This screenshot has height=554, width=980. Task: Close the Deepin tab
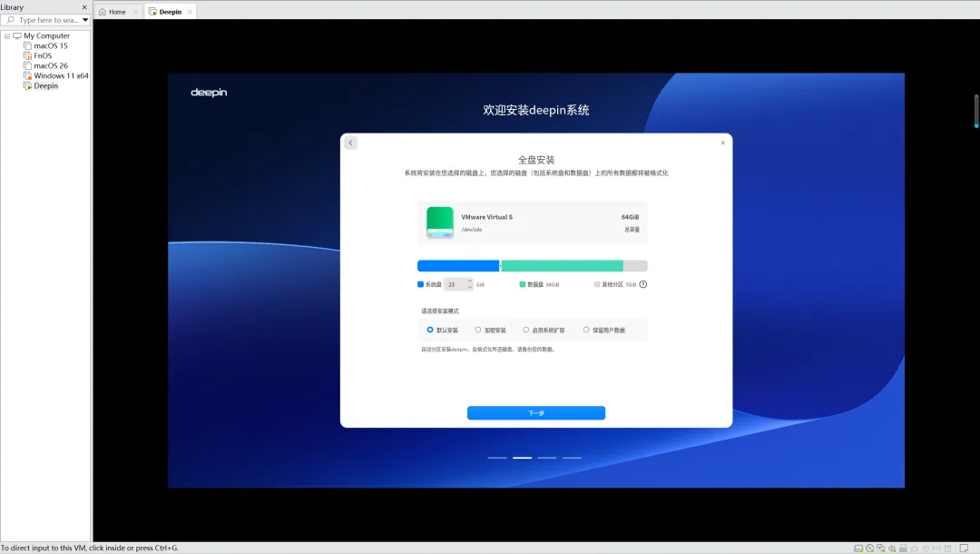point(190,12)
